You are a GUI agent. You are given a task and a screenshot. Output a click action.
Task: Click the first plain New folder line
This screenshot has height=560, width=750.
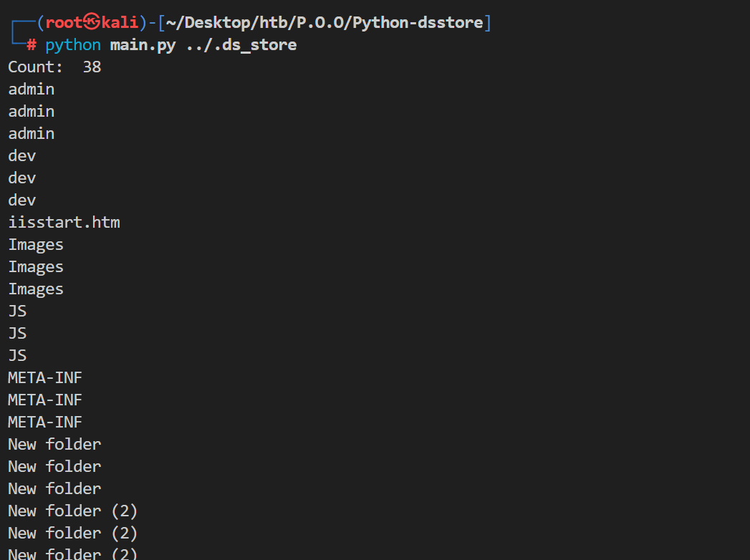coord(54,444)
